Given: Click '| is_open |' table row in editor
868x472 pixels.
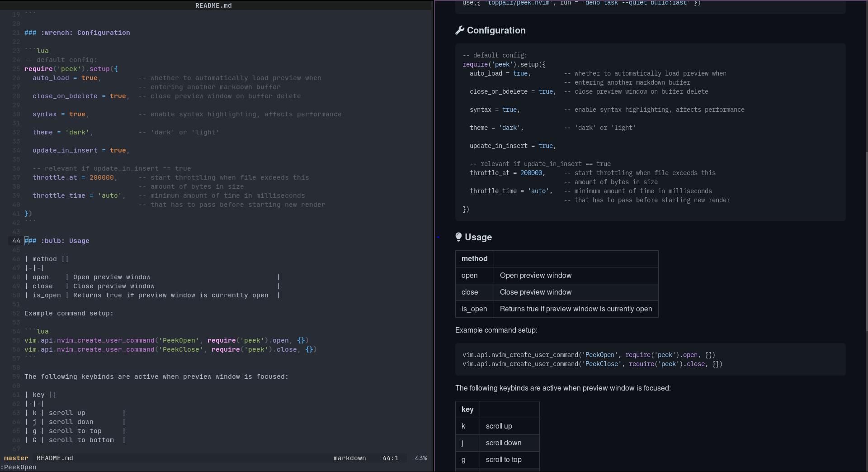Looking at the screenshot, I should [x=152, y=295].
